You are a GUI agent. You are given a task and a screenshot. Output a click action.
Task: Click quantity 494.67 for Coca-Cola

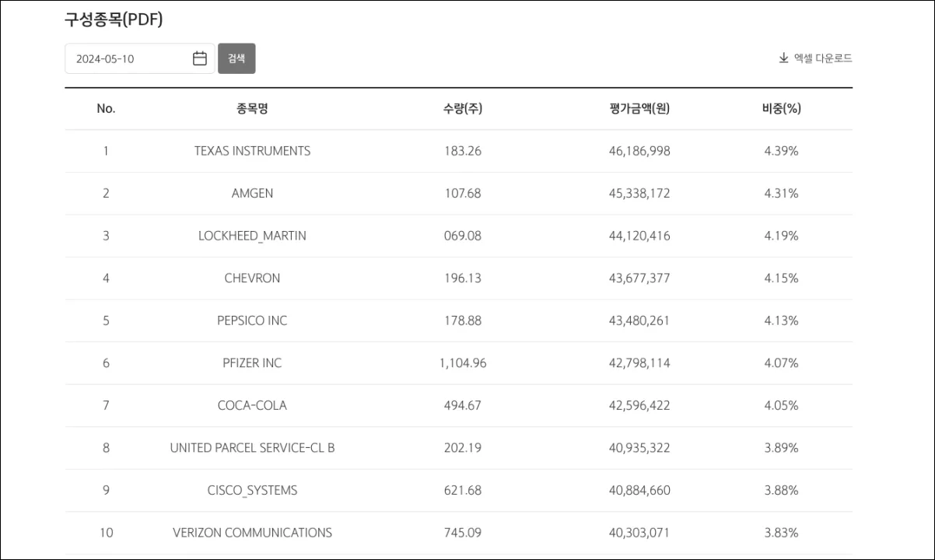point(462,405)
